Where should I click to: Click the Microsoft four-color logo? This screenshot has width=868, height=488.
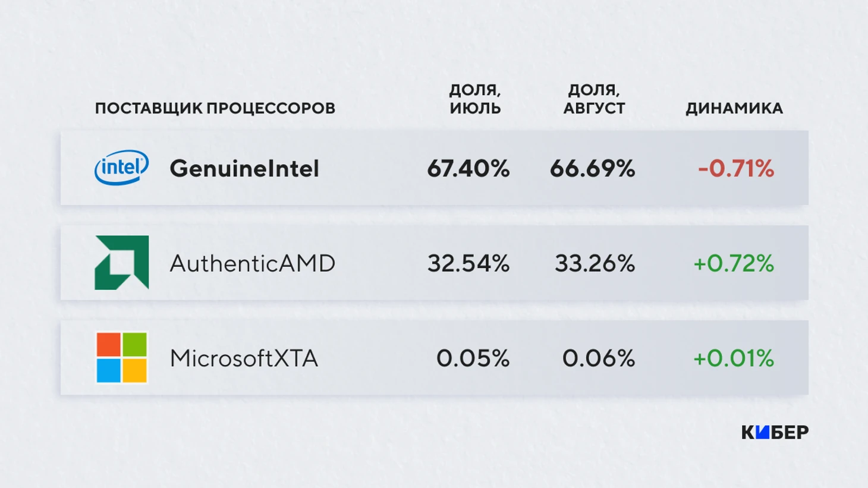click(122, 358)
